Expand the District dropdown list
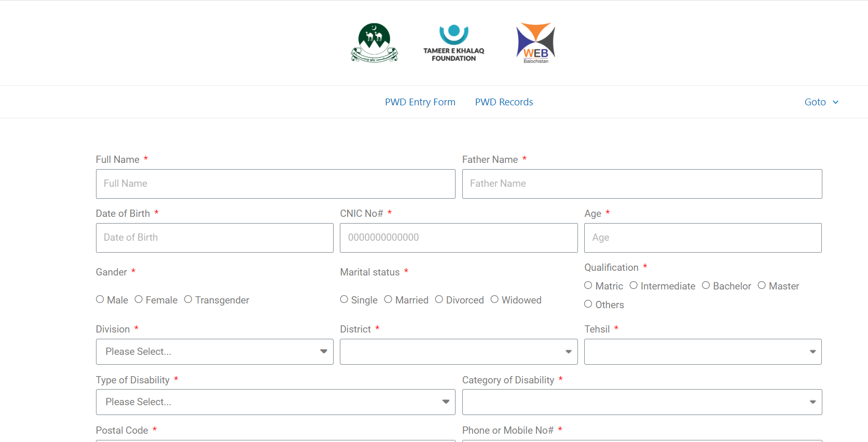Viewport: 868px width, 442px height. (x=458, y=352)
